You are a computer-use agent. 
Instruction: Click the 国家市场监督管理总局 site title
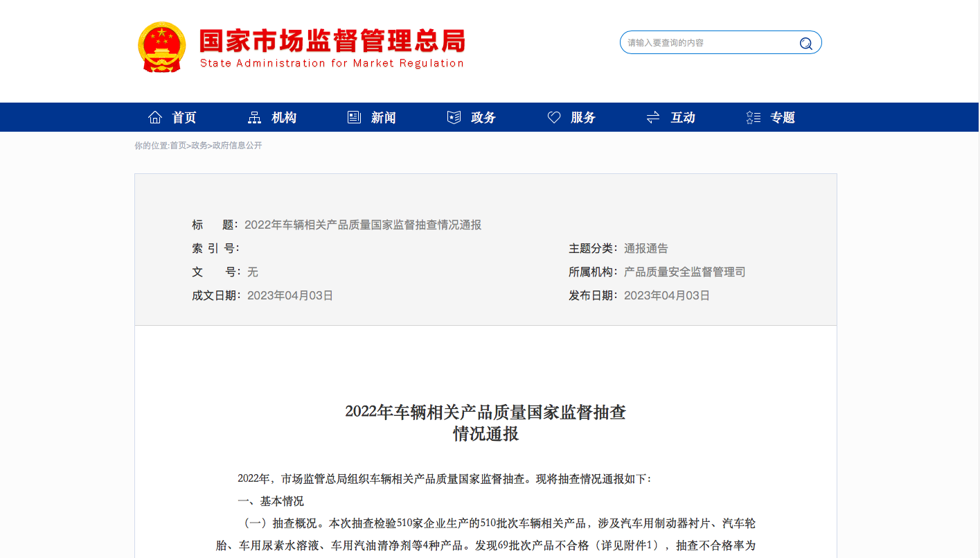332,42
